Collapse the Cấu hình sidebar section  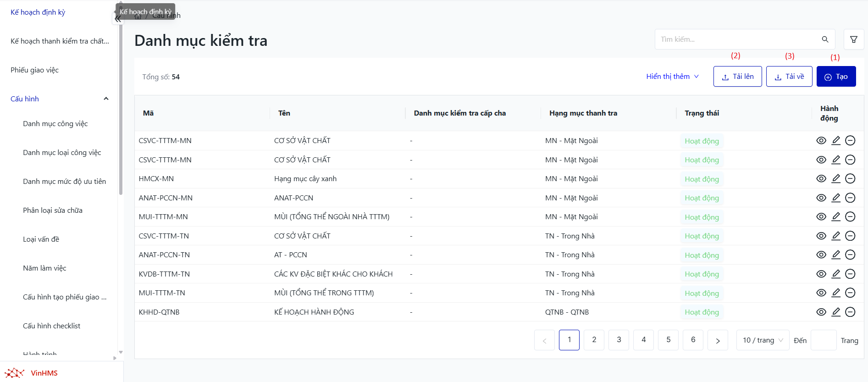106,99
